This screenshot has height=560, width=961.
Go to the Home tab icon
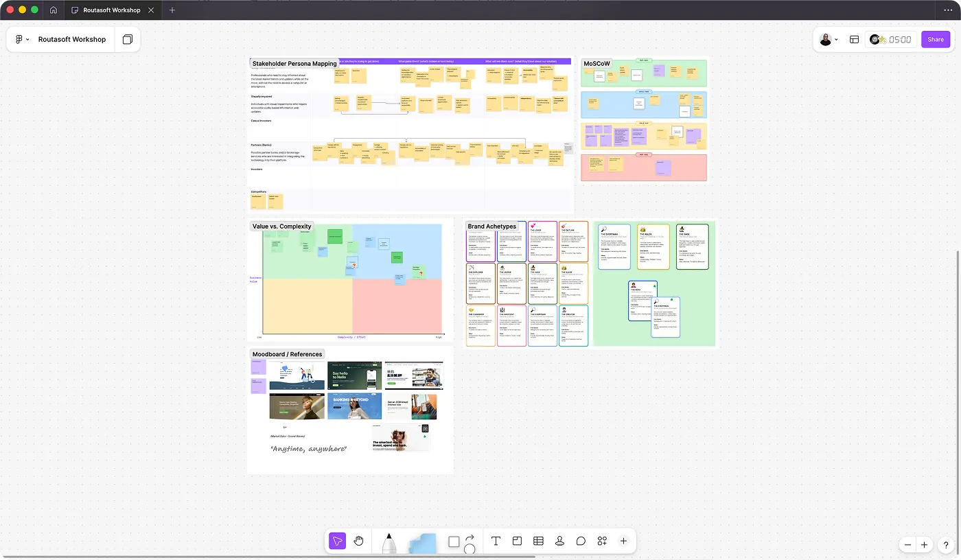coord(54,10)
